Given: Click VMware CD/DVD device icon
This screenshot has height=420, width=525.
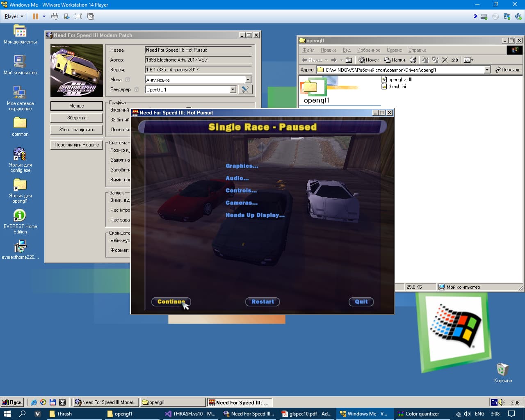Looking at the screenshot, I should 495,16.
